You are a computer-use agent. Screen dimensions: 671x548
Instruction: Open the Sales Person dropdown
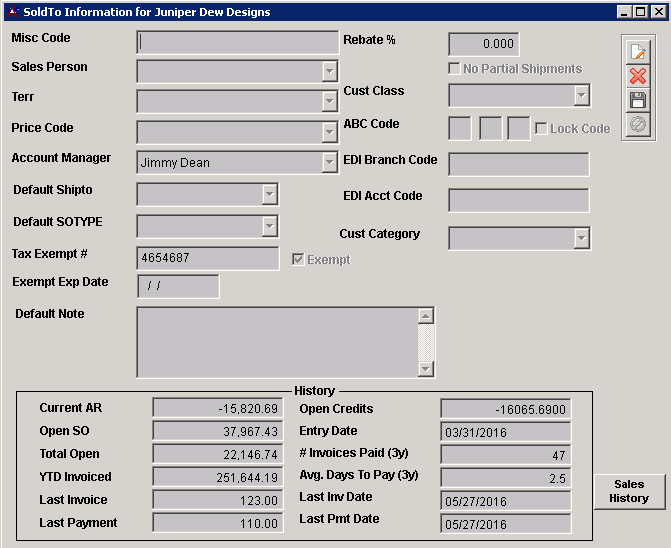point(329,72)
